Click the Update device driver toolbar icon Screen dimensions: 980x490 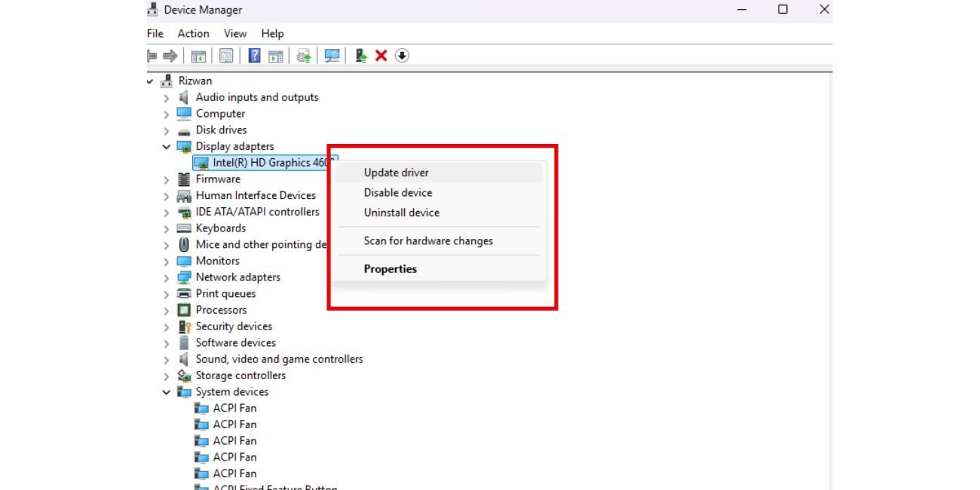click(x=304, y=56)
